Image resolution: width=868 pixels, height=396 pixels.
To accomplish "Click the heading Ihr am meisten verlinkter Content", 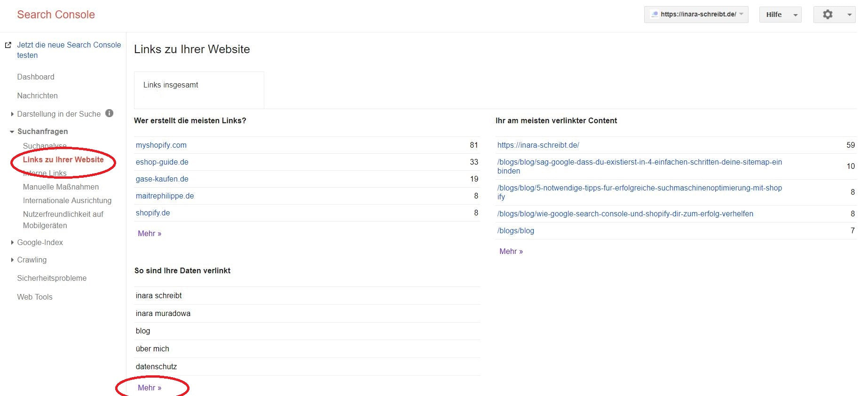I will click(x=556, y=121).
